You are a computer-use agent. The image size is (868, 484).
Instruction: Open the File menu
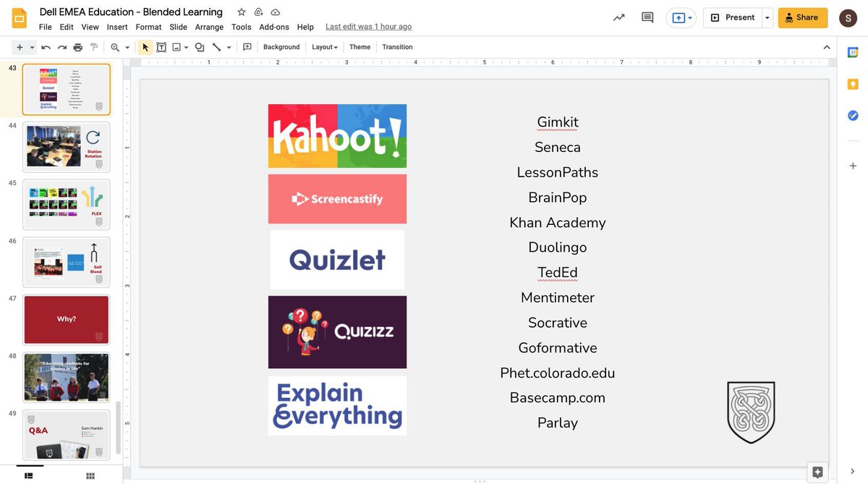coord(46,27)
